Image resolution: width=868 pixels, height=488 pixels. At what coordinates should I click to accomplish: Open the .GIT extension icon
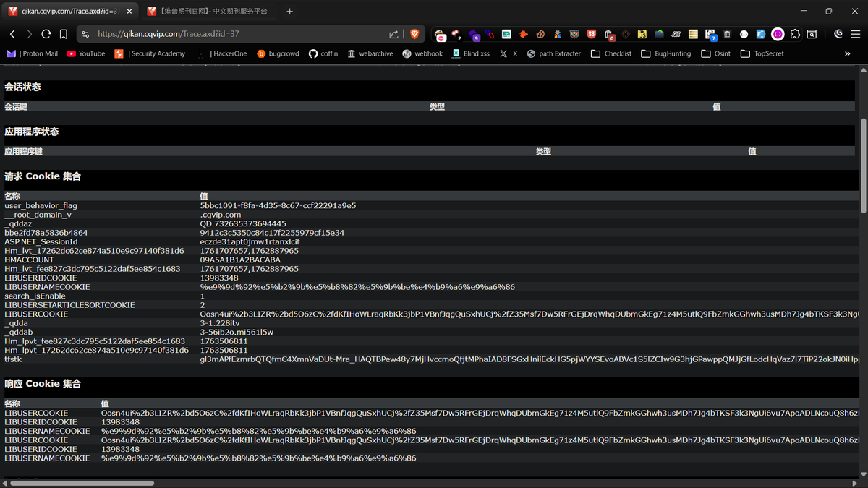pos(676,34)
